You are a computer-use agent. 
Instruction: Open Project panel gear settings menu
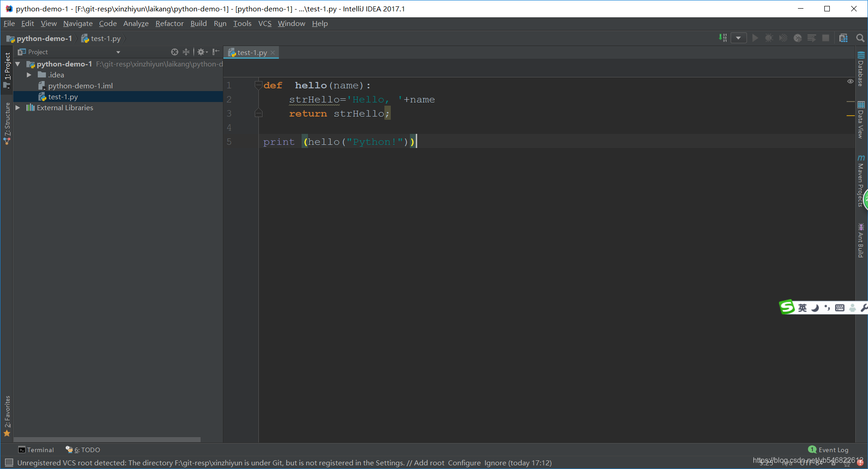point(202,52)
